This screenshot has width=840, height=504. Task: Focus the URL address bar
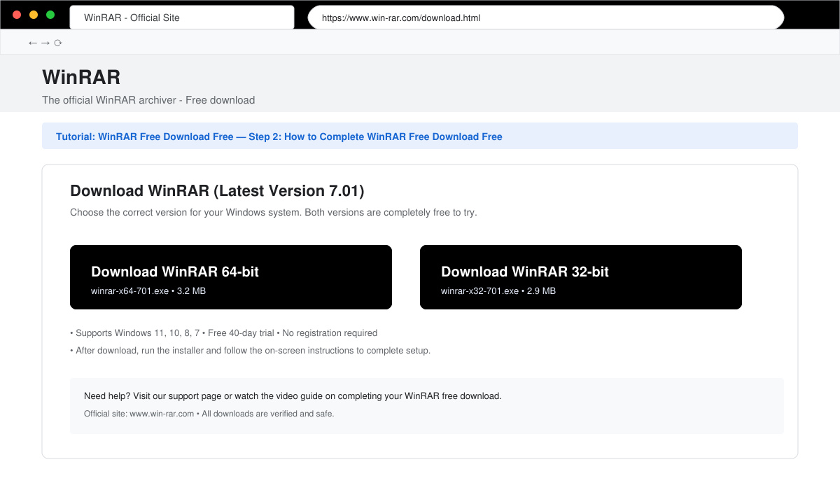[x=546, y=17]
